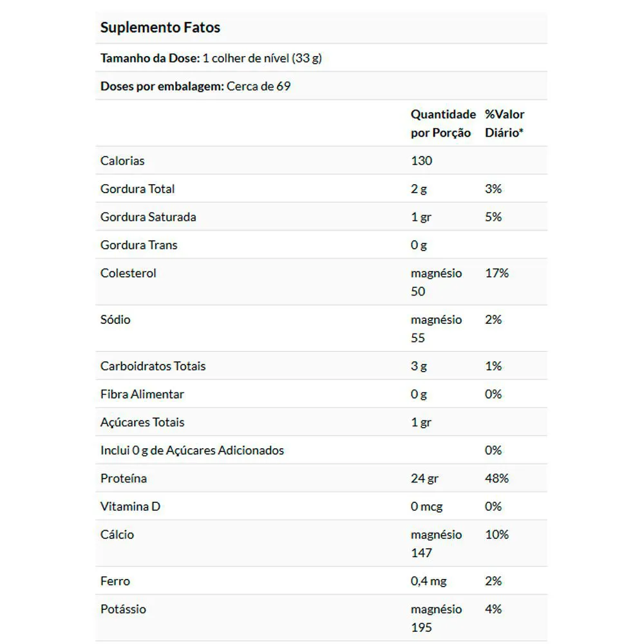The width and height of the screenshot is (644, 644).
Task: Click the Sódio 2% daily value
Action: (x=493, y=319)
